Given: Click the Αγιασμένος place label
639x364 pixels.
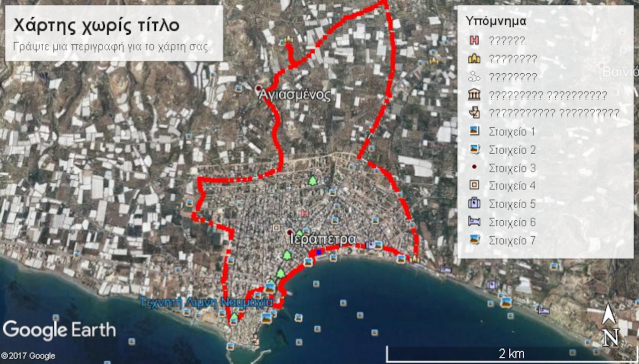Looking at the screenshot, I should [294, 96].
